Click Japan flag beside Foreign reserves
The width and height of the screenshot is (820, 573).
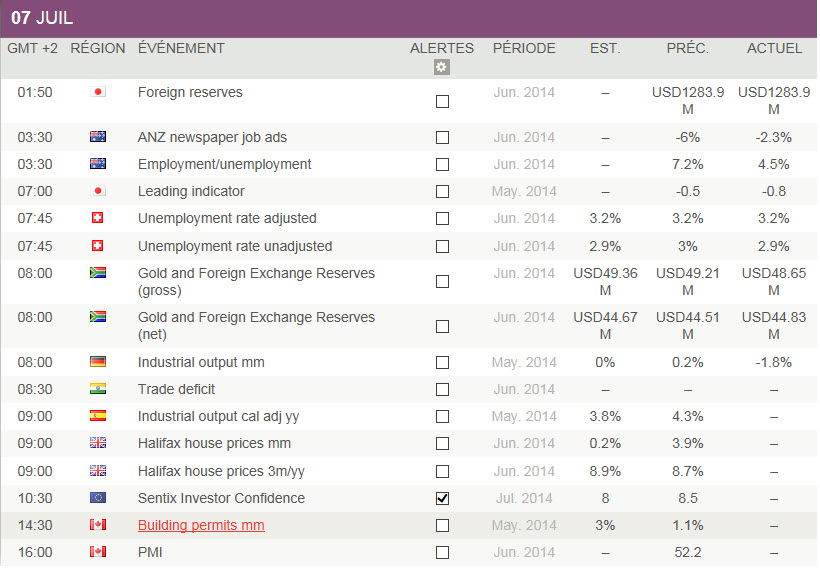98,92
